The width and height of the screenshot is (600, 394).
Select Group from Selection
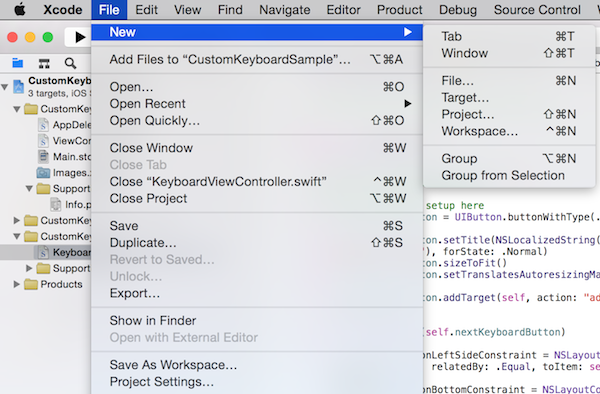pyautogui.click(x=509, y=175)
